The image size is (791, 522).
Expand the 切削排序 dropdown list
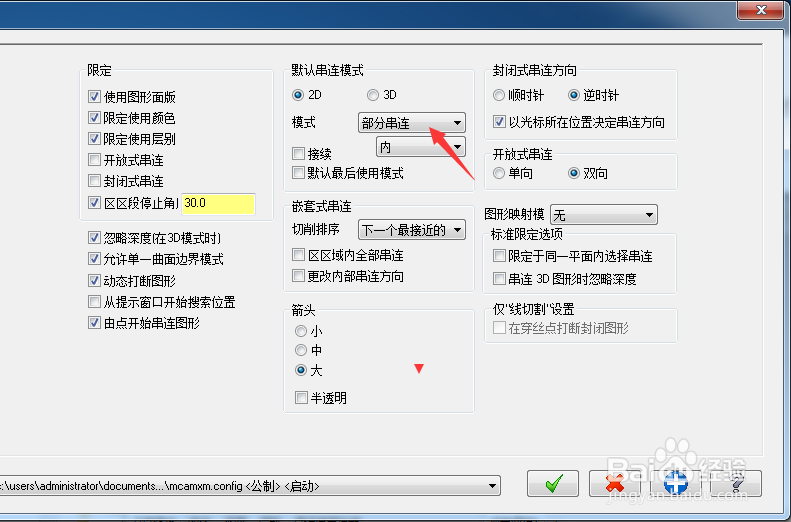click(x=412, y=230)
